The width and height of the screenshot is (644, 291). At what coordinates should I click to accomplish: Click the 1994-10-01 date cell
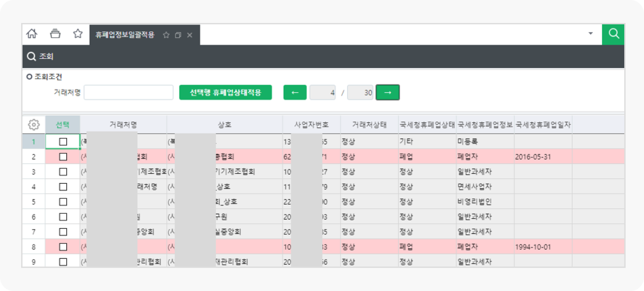543,247
